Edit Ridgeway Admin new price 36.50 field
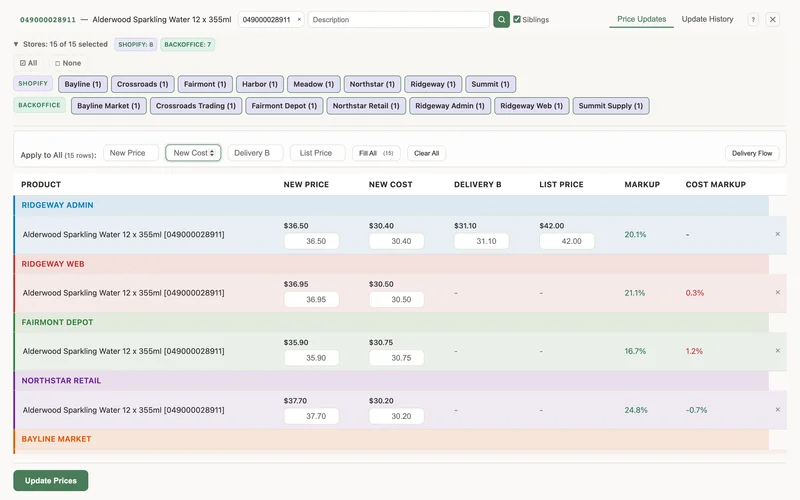Viewport: 800px width, 500px height. pos(311,241)
